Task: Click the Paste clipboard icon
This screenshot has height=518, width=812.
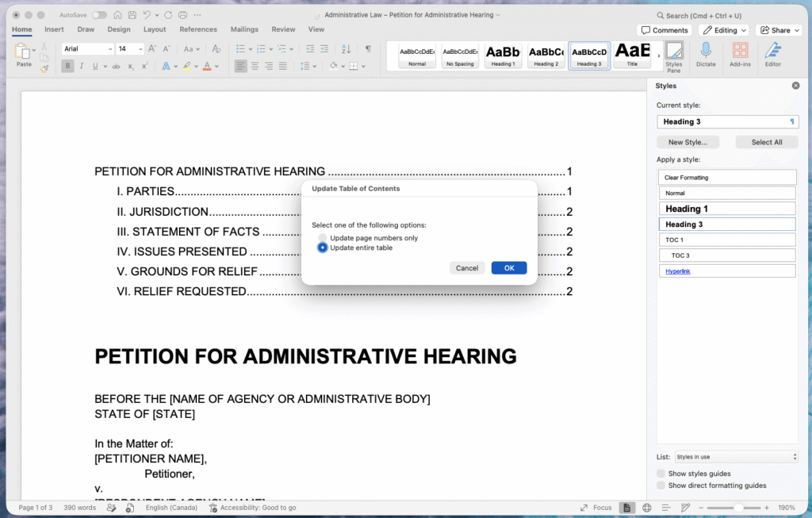Action: pyautogui.click(x=23, y=52)
